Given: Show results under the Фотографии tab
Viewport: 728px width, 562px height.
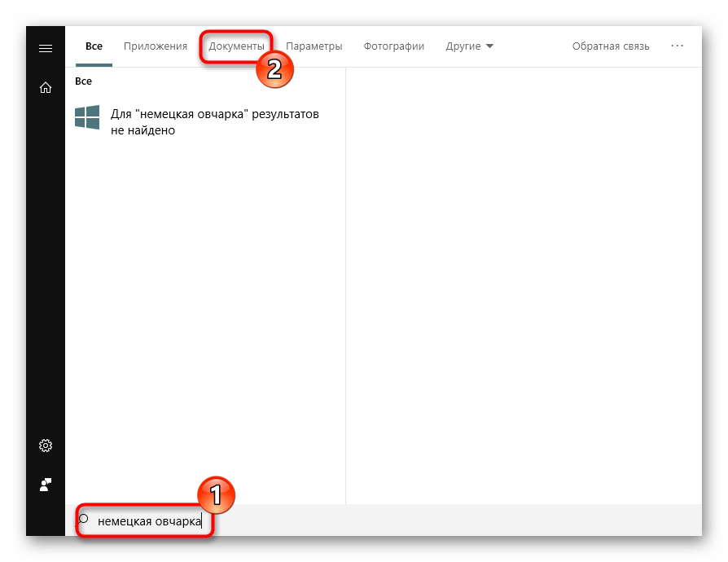Looking at the screenshot, I should [x=393, y=46].
